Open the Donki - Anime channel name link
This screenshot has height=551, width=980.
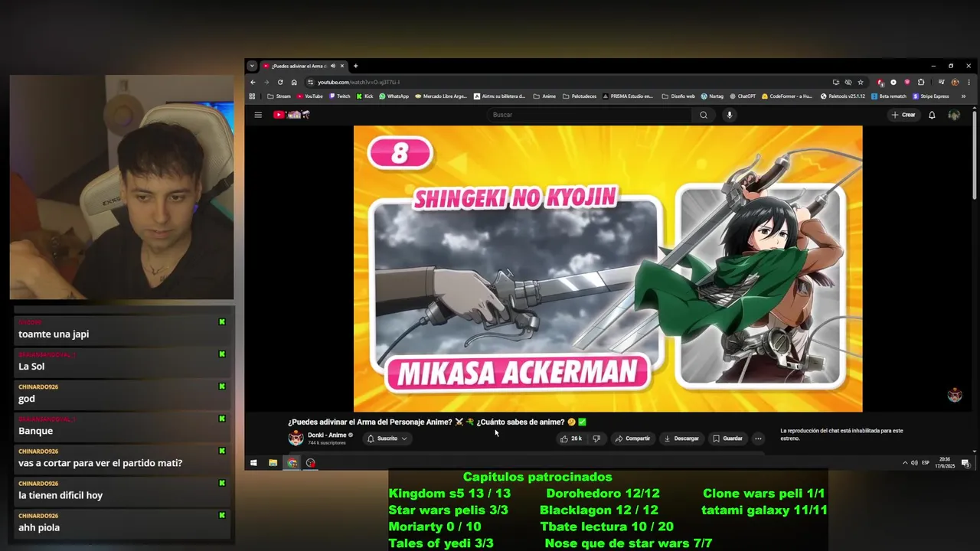tap(327, 435)
